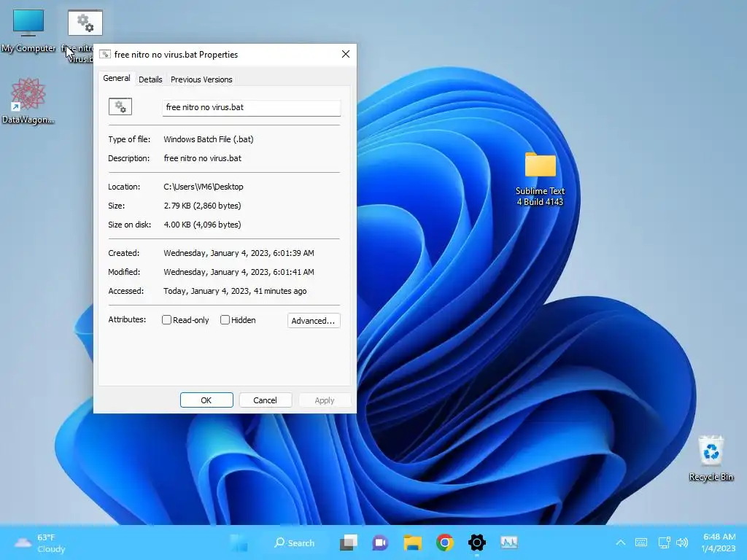This screenshot has width=747, height=560.
Task: Confirm with the OK button
Action: (206, 400)
